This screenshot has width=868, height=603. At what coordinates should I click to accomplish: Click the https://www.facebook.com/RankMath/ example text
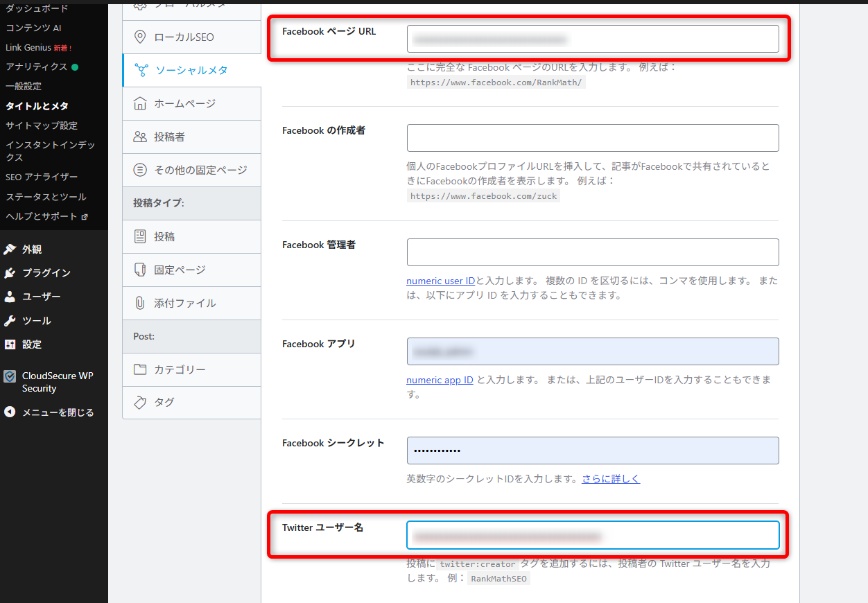497,82
